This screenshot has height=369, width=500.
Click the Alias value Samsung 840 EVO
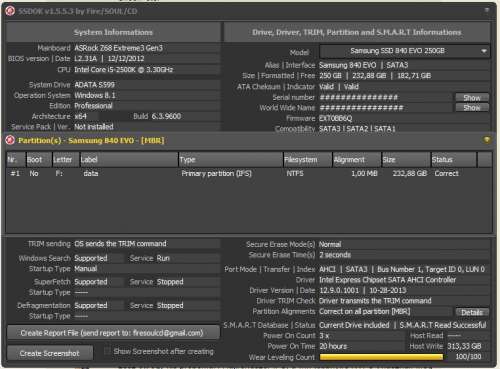tap(347, 65)
